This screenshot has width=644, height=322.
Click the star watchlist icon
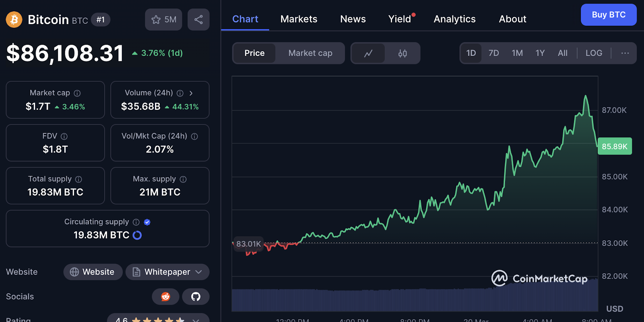click(x=156, y=20)
